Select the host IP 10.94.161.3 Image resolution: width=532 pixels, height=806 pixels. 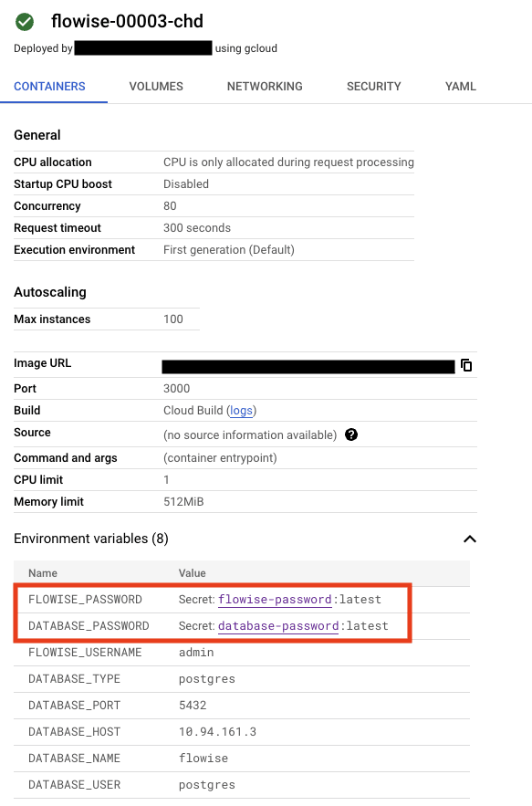click(x=217, y=732)
